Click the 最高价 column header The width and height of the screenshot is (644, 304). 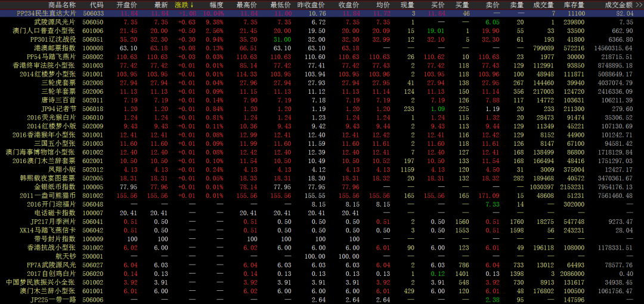[x=247, y=5]
